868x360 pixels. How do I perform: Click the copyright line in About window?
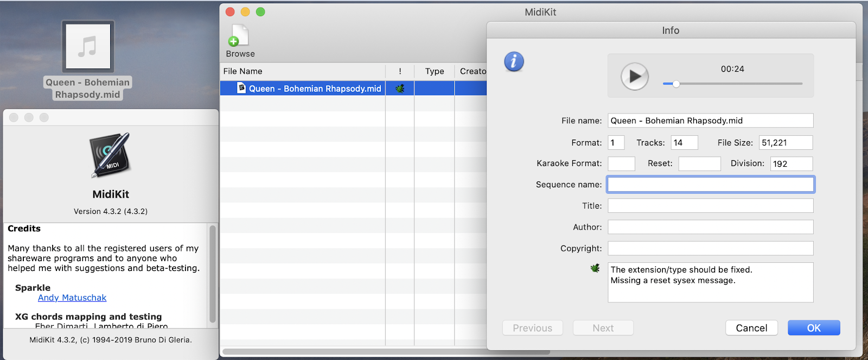[x=111, y=340]
